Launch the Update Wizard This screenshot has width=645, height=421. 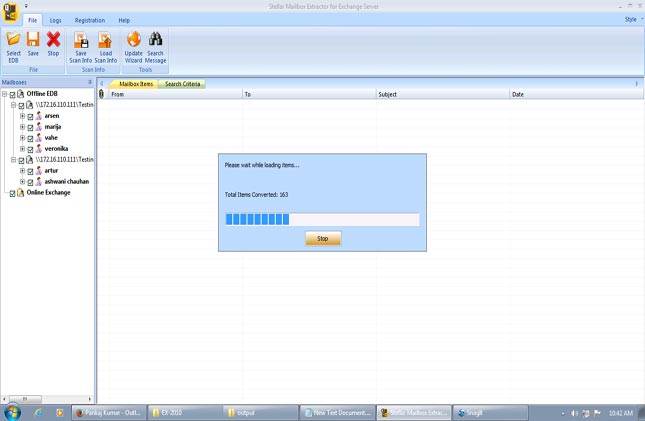click(133, 47)
